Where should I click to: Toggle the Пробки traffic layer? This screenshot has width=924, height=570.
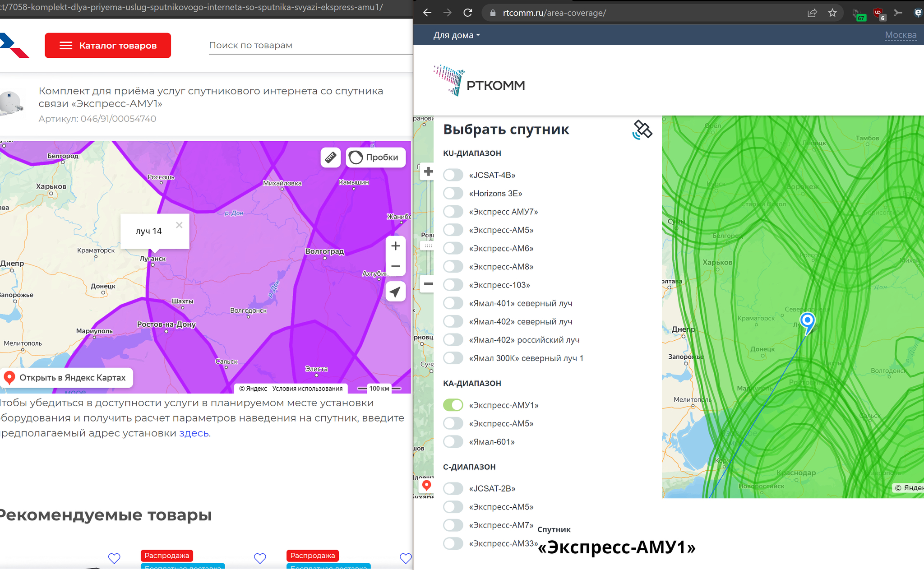tap(375, 158)
